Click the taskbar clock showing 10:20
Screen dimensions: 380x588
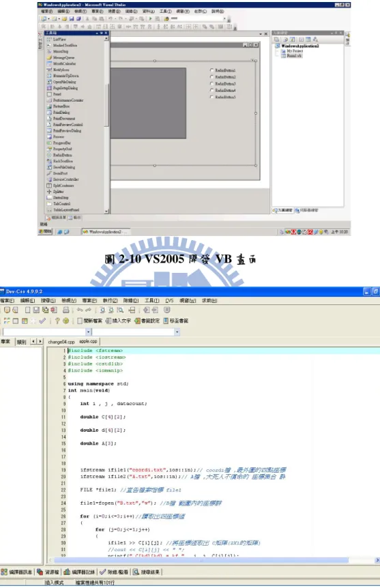click(339, 232)
